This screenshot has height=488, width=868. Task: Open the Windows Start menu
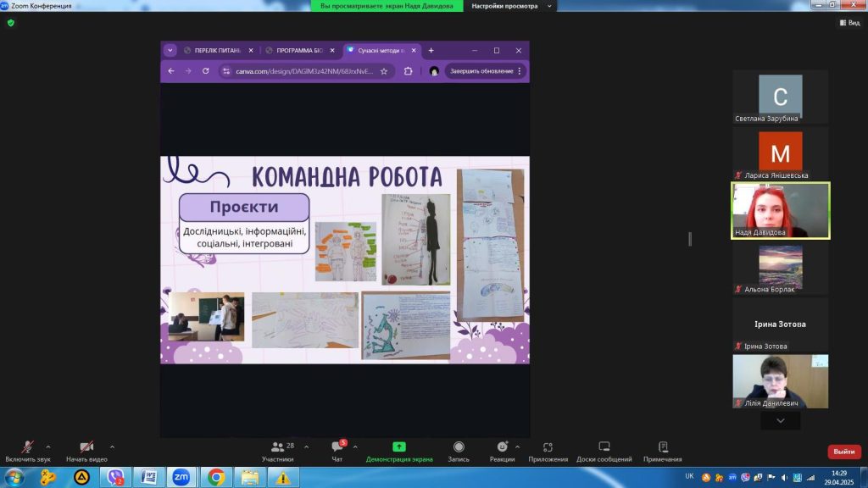[14, 477]
